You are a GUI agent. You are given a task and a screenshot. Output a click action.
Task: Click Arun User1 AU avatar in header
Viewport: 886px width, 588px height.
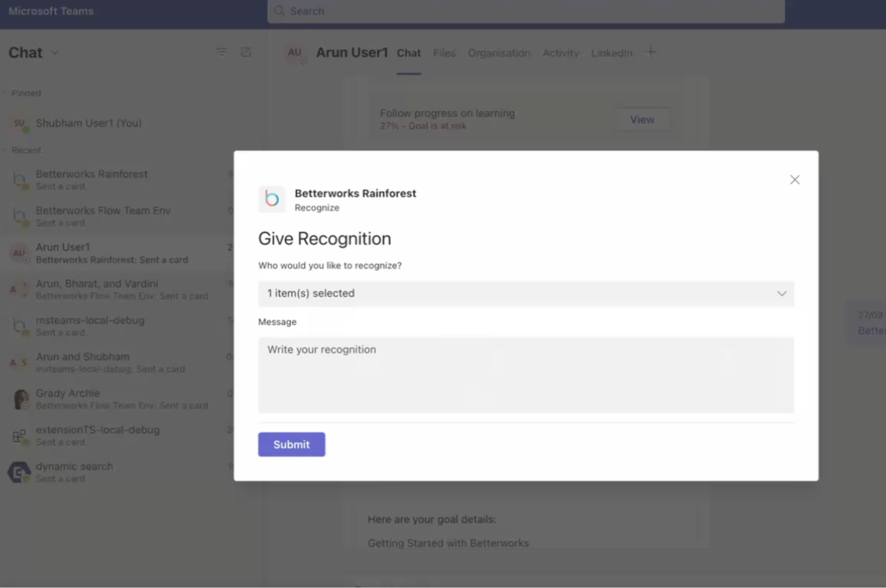pos(295,53)
